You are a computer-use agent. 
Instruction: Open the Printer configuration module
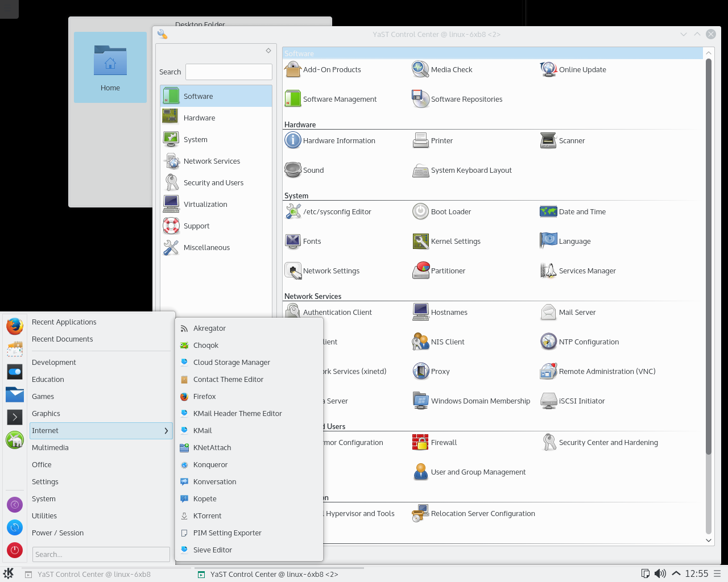coord(432,140)
